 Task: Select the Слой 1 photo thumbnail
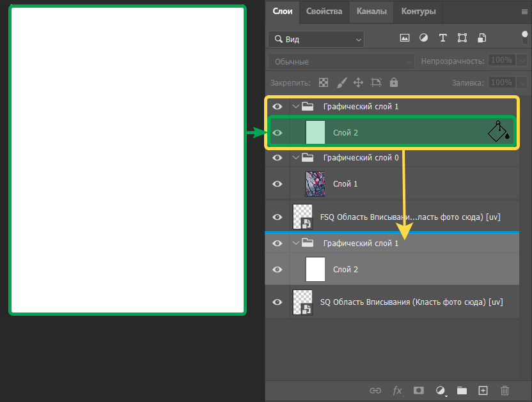[x=315, y=184]
